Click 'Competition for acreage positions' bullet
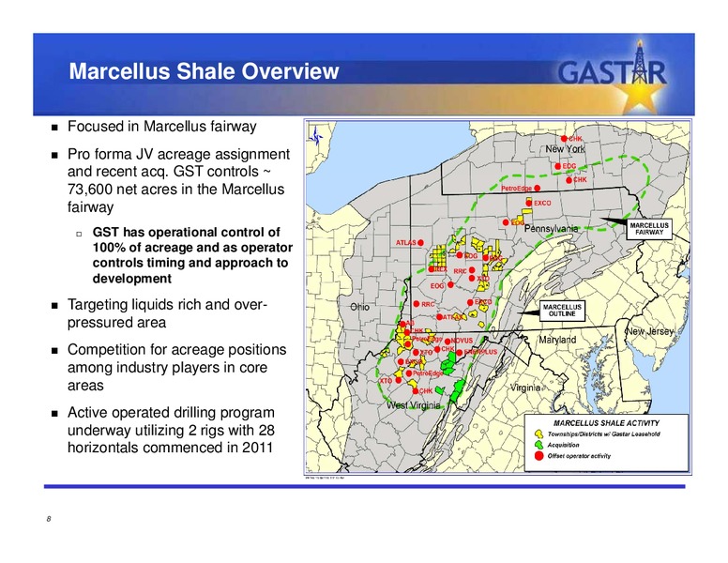Image resolution: width=728 pixels, height=563 pixels. click(177, 368)
